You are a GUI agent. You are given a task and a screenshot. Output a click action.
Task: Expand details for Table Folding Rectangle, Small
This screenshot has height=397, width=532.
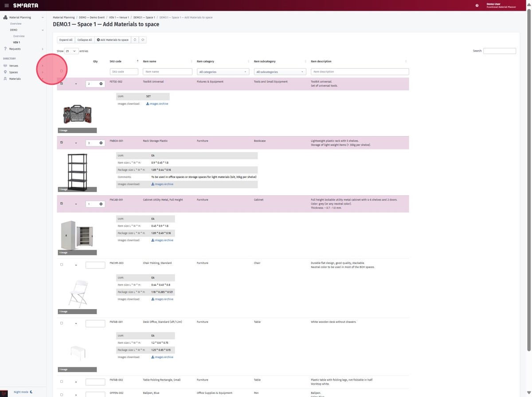pos(75,381)
